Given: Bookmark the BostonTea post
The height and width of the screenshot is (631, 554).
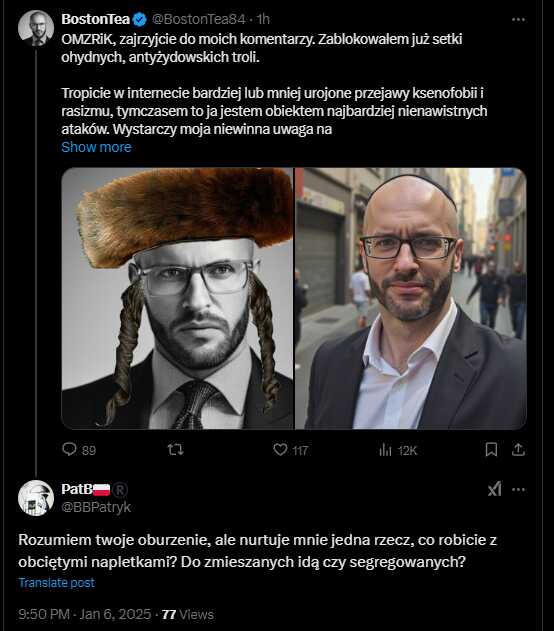Looking at the screenshot, I should click(x=491, y=450).
